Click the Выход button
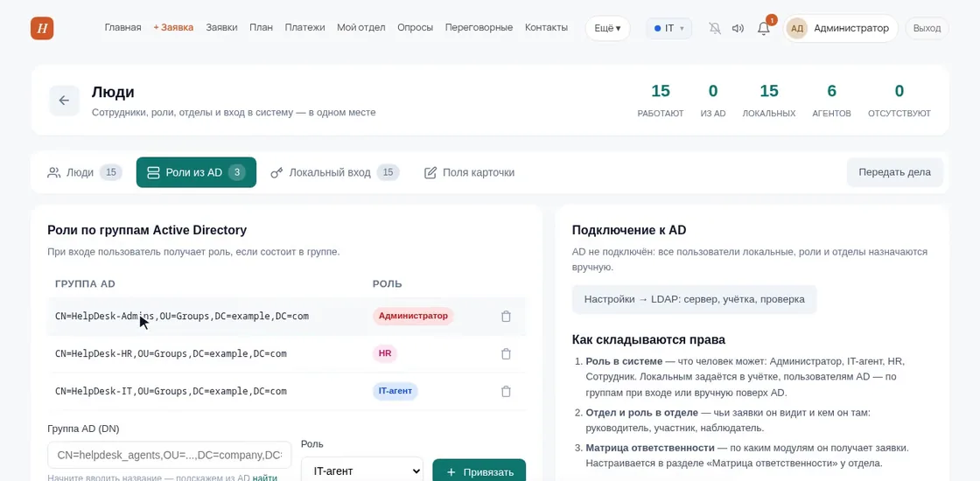 (x=927, y=28)
